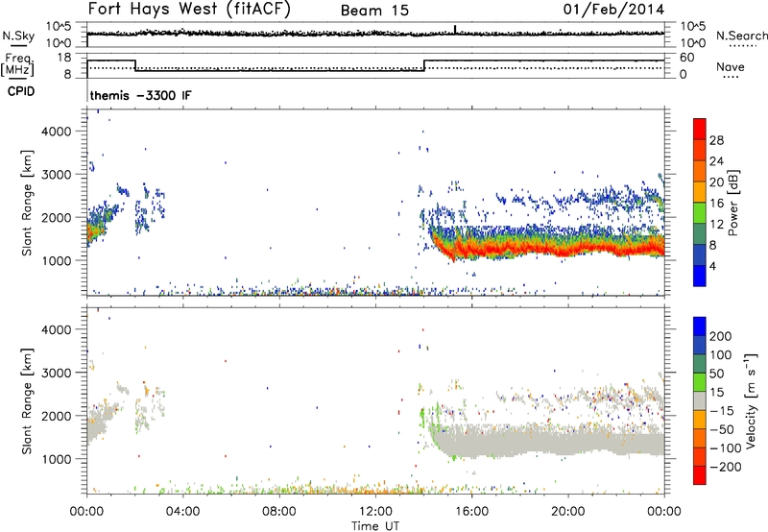Click the red bottom of the velocity colorbar
This screenshot has height=532, width=768.
point(700,475)
